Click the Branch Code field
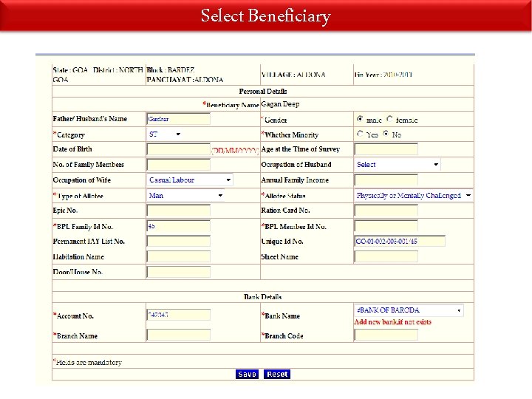 click(x=386, y=335)
